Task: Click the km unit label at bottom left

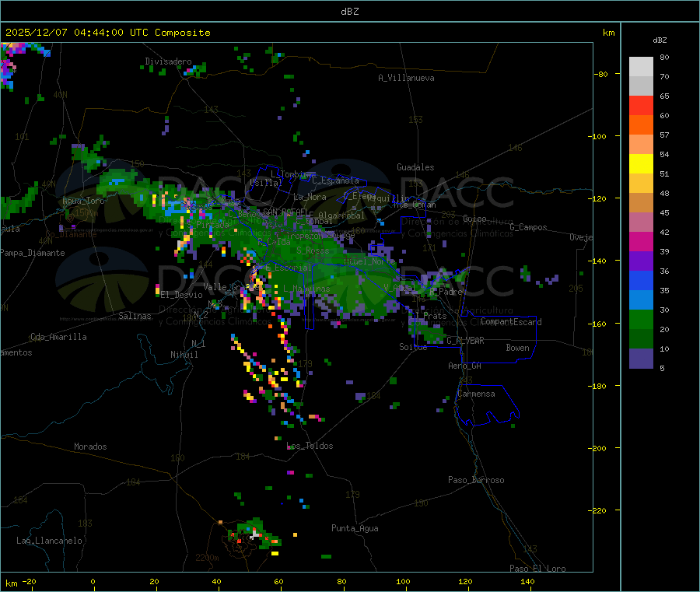Action: tap(11, 583)
